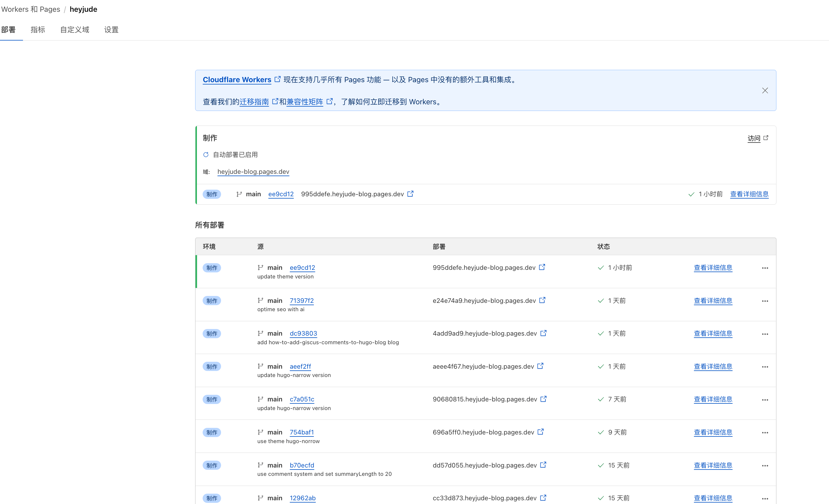Viewport: 829px width, 504px height.
Task: Open external link icon for 995ddefe production deployment
Action: click(410, 194)
